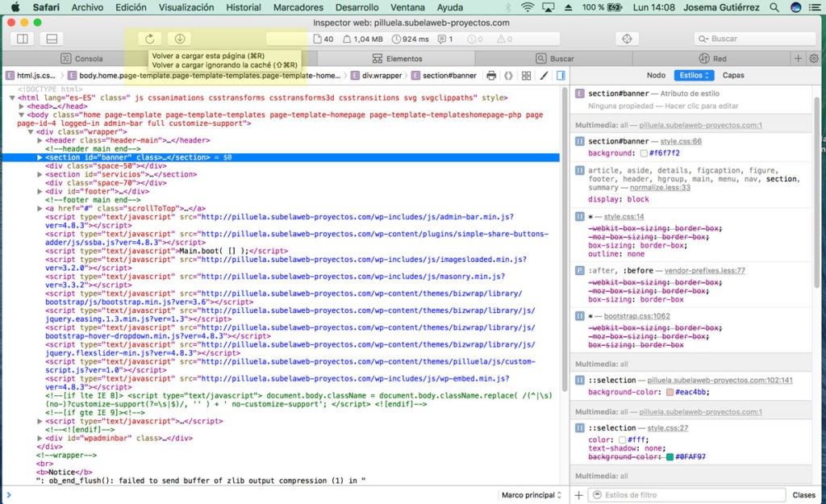Click the console log count indicator
Screen dimensions: 826x504
point(445,39)
